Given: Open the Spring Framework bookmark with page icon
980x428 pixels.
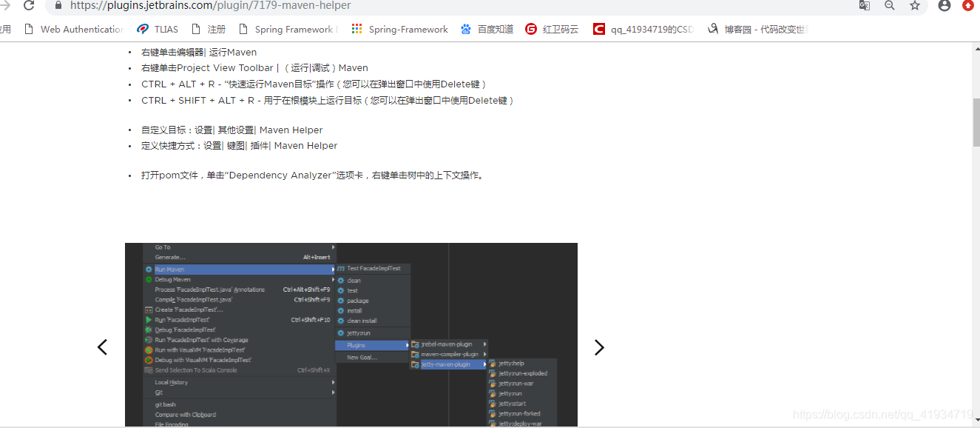Looking at the screenshot, I should point(288,29).
